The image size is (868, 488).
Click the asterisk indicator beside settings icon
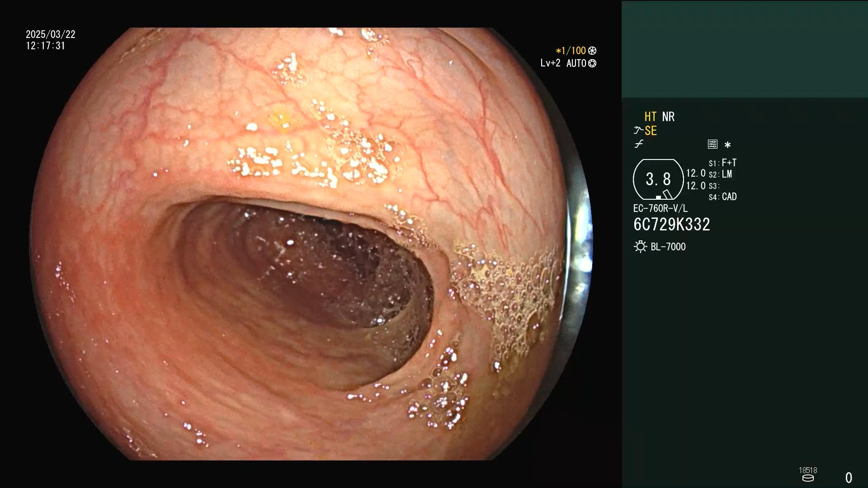pyautogui.click(x=727, y=145)
